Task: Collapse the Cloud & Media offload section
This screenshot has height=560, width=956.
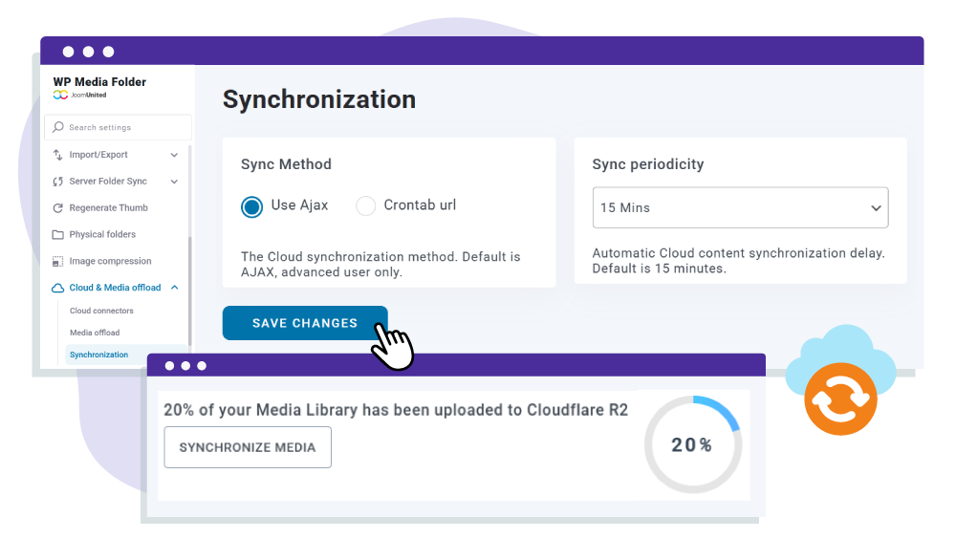Action: [x=174, y=288]
